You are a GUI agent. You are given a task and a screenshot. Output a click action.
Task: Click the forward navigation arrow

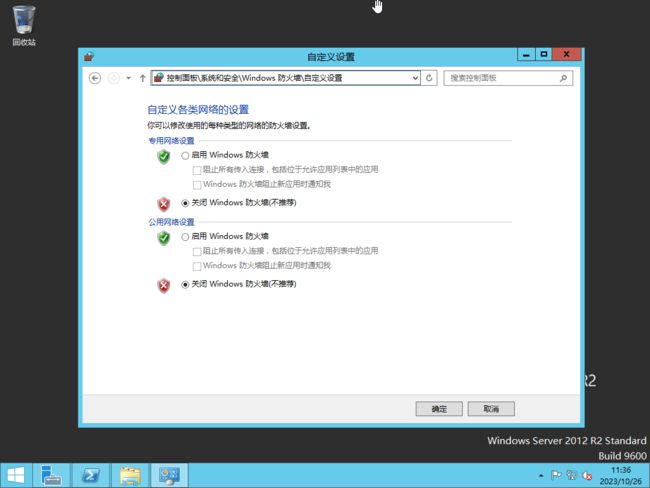[114, 78]
